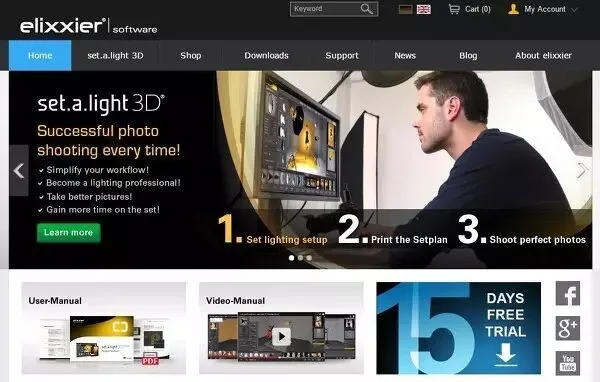Viewport: 600px width, 382px height.
Task: Click the "Take better pictures!" line
Action: point(89,197)
